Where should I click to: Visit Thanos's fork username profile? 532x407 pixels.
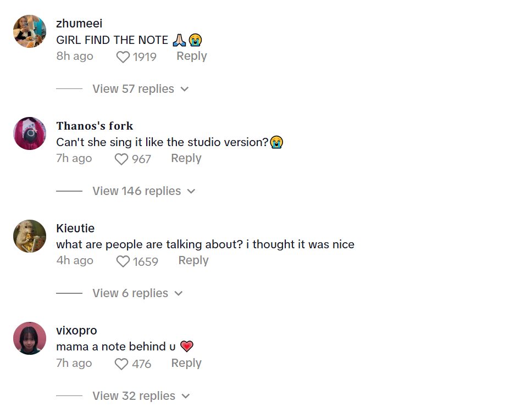coord(95,126)
